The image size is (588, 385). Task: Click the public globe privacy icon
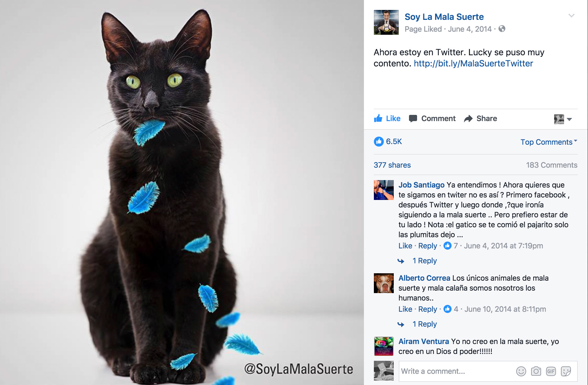pos(502,29)
